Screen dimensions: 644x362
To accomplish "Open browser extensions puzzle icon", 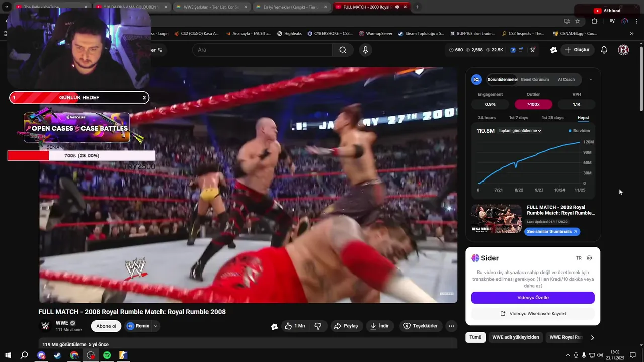I will pos(595,21).
